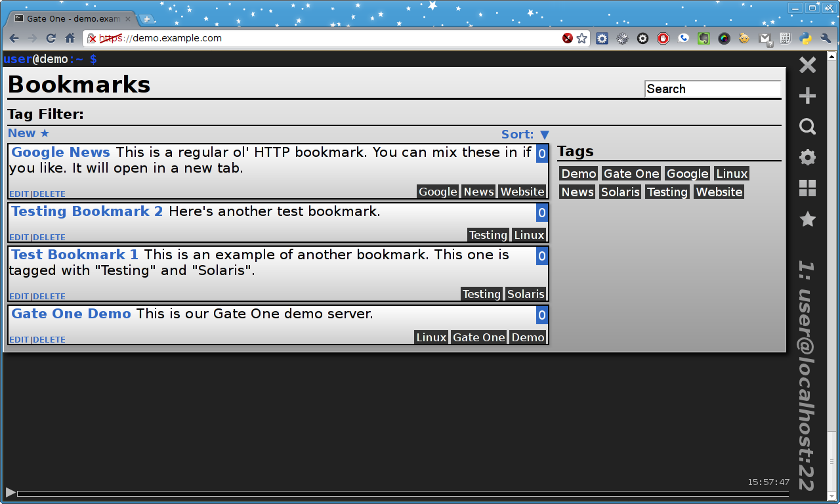The width and height of the screenshot is (840, 504).
Task: Click the grey cog extension icon
Action: 622,38
